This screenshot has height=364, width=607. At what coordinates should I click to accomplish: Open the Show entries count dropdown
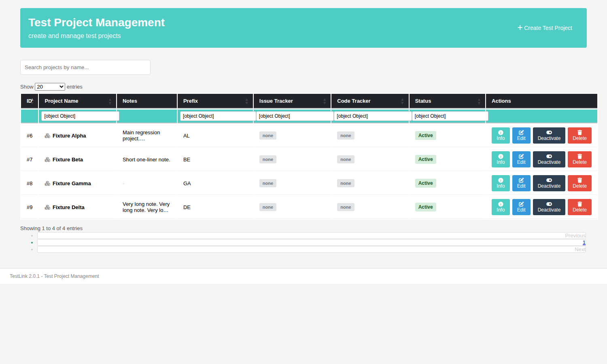coord(50,87)
